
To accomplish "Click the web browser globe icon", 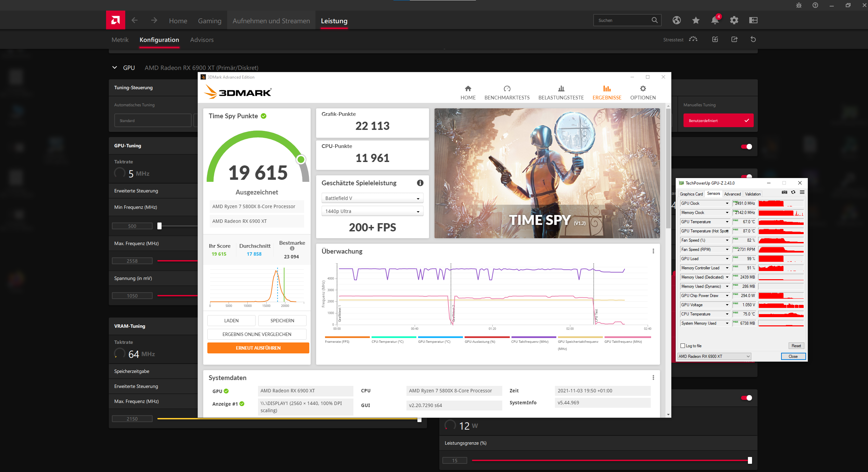I will (x=676, y=21).
